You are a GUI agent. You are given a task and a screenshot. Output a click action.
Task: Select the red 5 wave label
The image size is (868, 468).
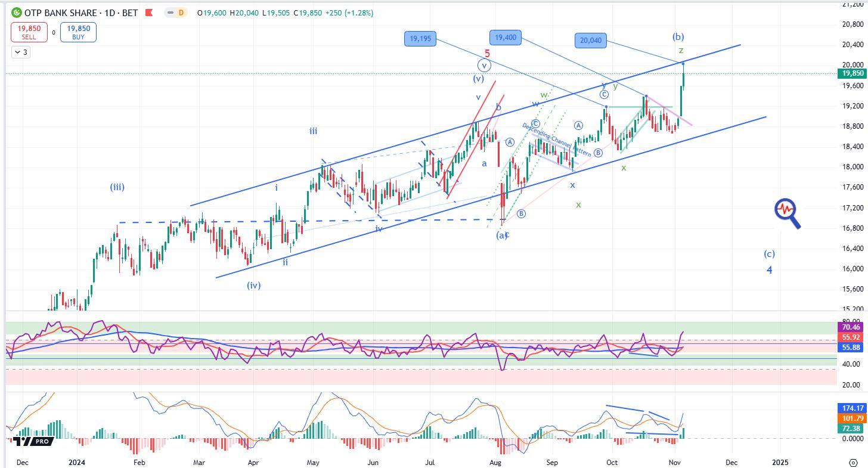[487, 54]
